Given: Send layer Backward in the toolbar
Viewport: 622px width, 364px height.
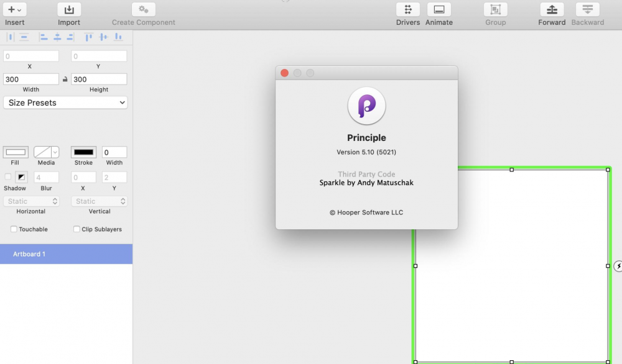Looking at the screenshot, I should 588,9.
